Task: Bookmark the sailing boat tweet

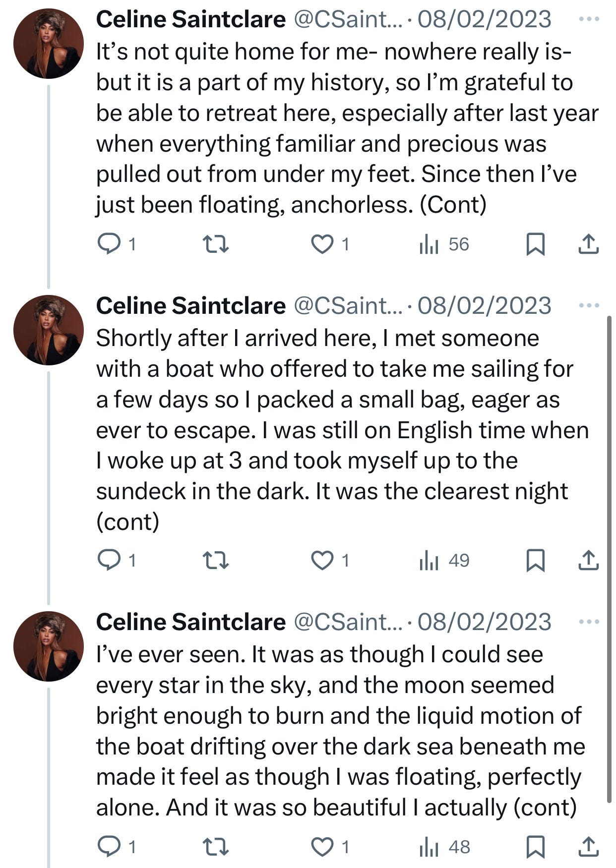Action: [535, 560]
